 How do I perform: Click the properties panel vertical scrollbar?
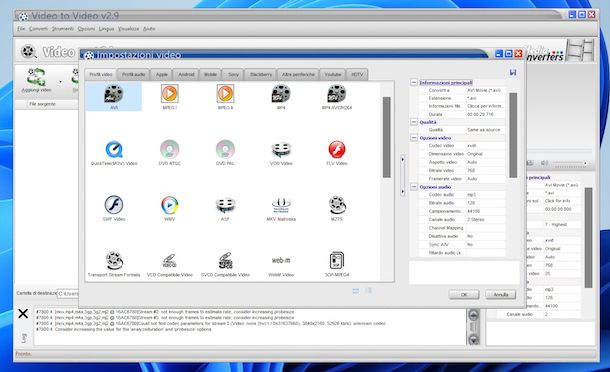coord(513,135)
